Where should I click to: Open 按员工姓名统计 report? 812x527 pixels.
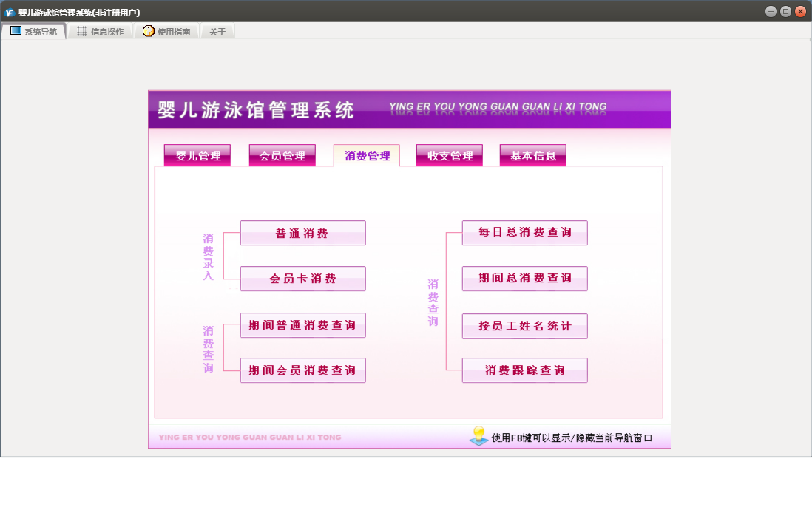click(x=525, y=326)
